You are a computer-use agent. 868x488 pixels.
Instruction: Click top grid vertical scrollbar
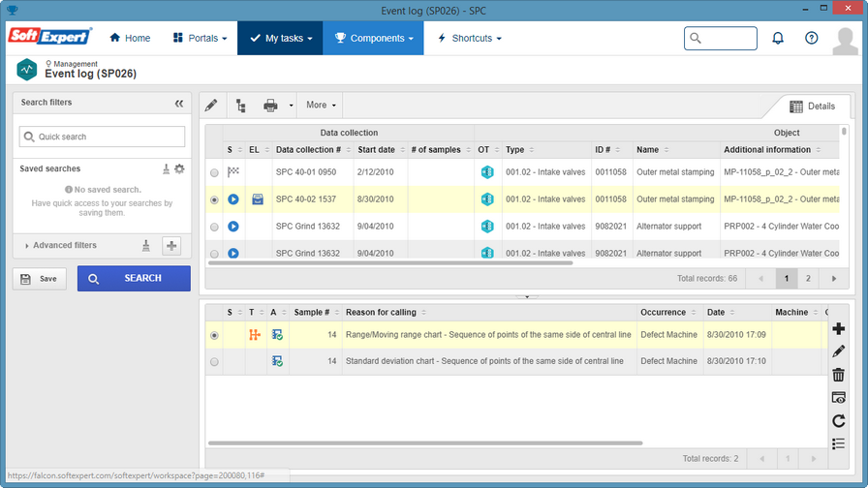[x=844, y=132]
